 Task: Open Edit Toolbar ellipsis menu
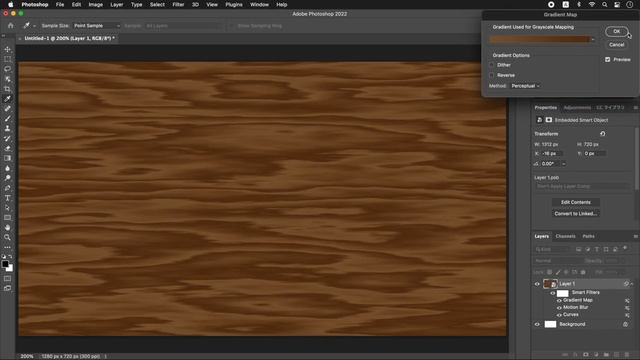[x=7, y=247]
